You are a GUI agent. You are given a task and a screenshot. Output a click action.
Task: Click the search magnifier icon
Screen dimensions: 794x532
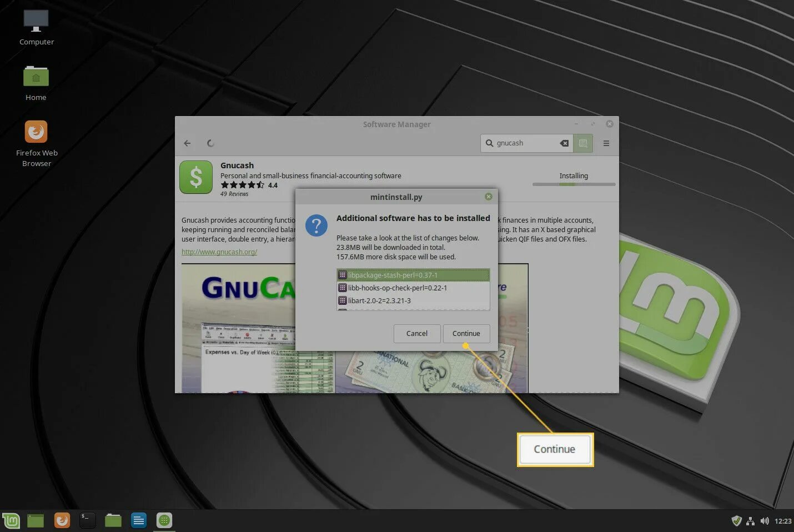489,143
